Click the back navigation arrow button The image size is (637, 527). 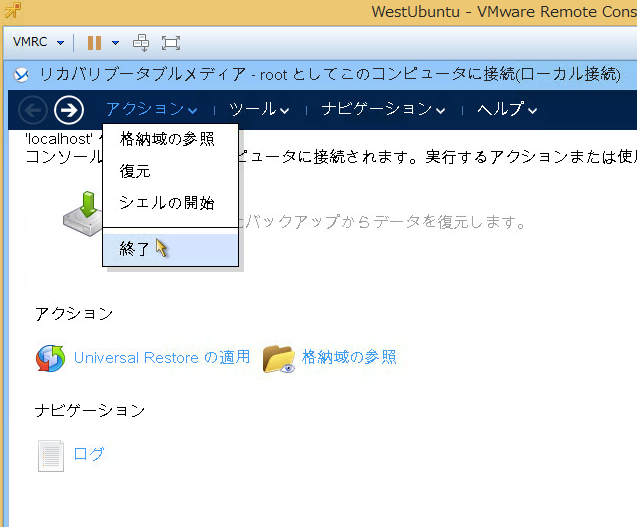click(x=33, y=109)
